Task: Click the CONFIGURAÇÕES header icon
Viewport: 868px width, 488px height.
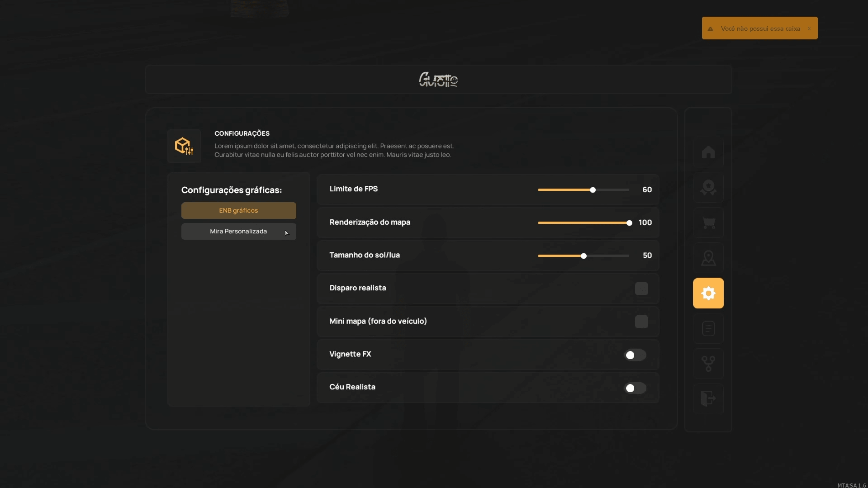Action: 184,146
